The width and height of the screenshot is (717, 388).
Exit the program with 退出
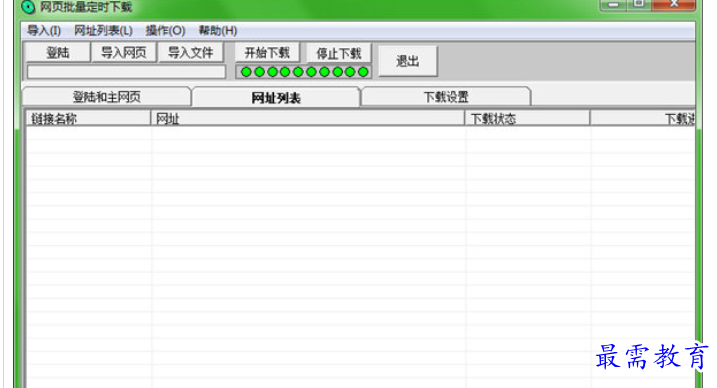407,61
